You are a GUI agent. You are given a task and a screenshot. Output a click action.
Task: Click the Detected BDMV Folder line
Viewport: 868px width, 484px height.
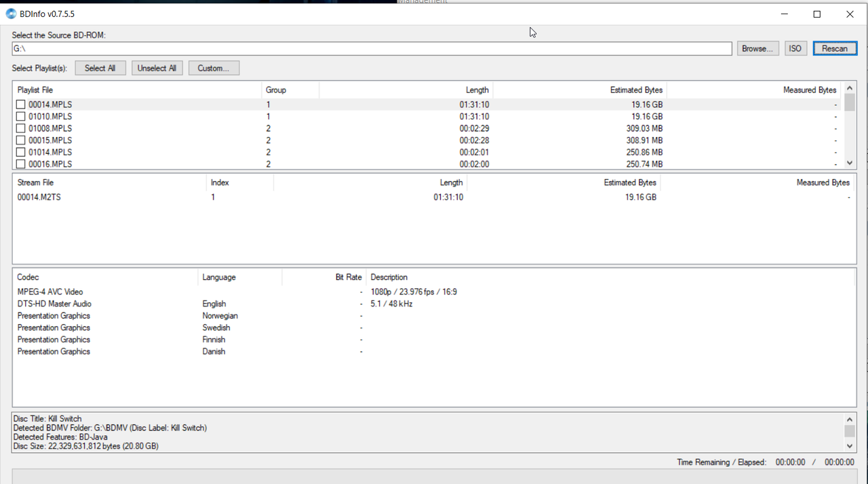(110, 428)
